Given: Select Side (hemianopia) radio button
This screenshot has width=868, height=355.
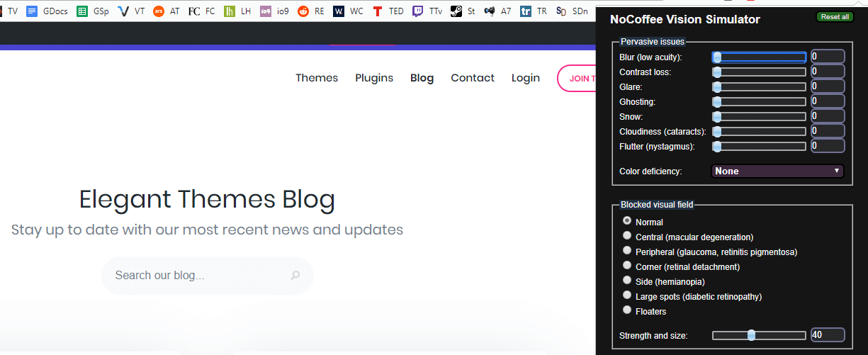Looking at the screenshot, I should click(x=626, y=281).
